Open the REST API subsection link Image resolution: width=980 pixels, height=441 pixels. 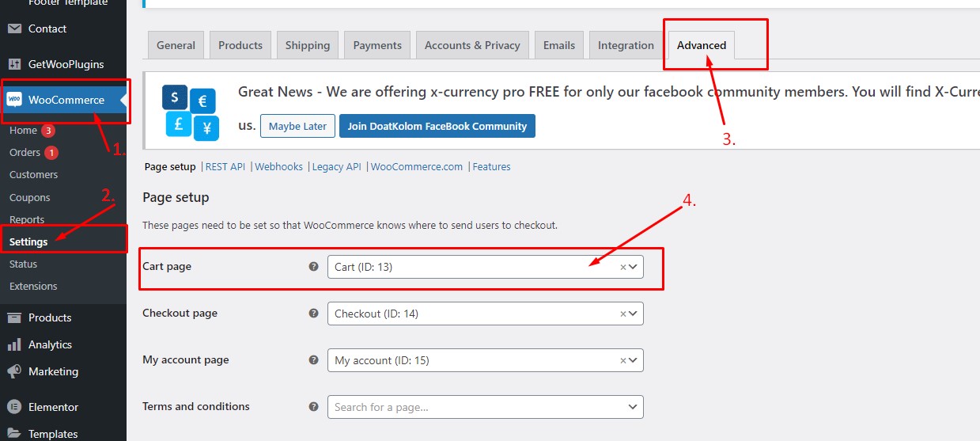[x=225, y=167]
